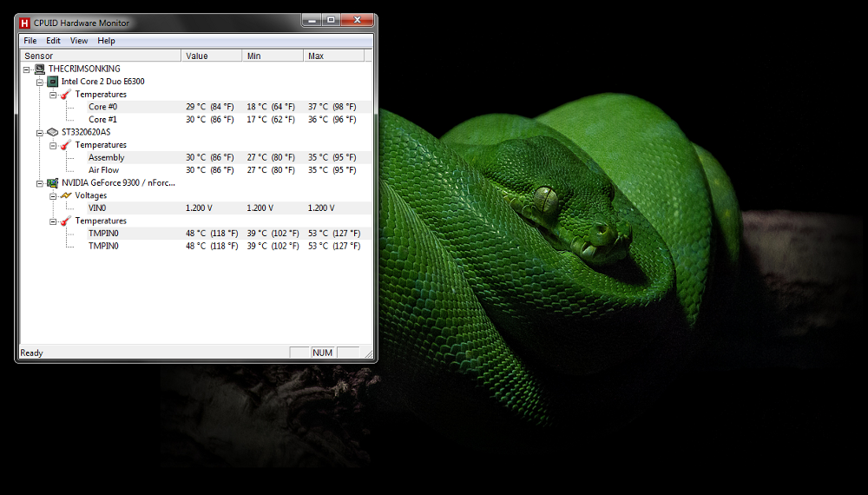Click the Min column header
This screenshot has height=495, width=868.
pos(273,56)
